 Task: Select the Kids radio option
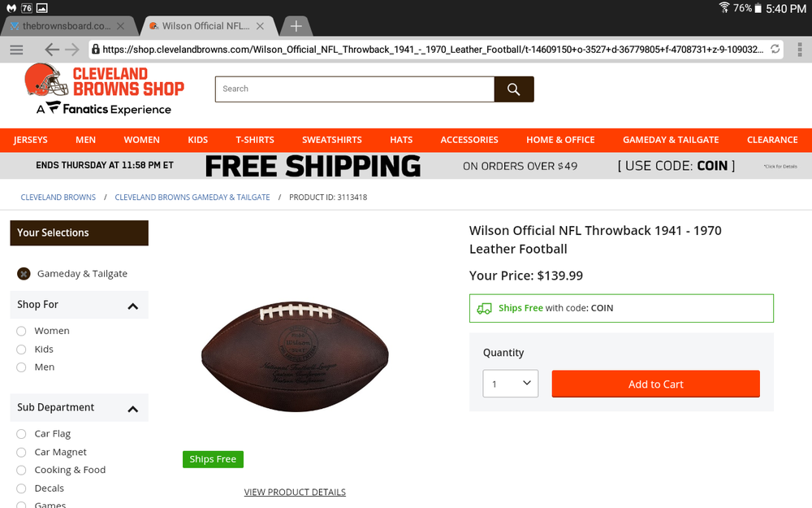[x=21, y=350]
